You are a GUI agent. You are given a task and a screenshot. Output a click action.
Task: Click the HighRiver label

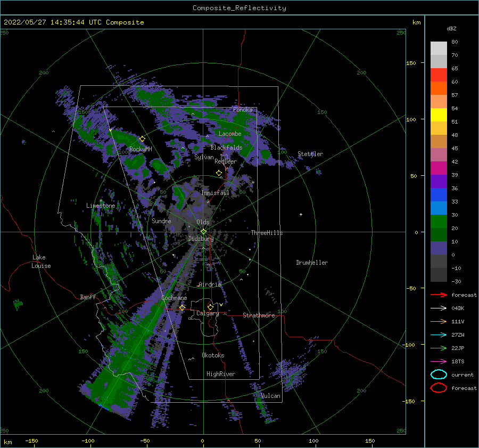pos(221,374)
